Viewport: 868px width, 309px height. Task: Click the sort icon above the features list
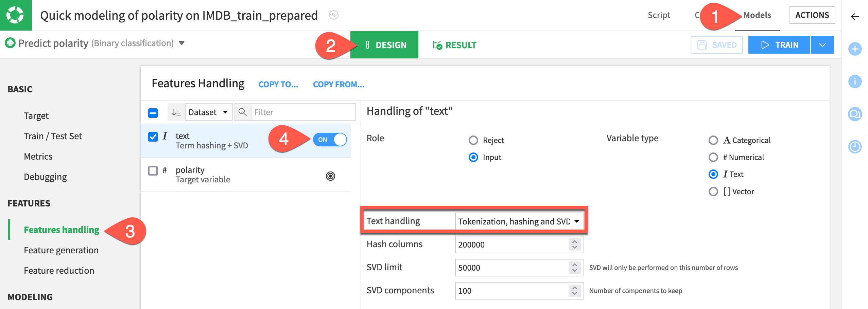click(x=176, y=112)
